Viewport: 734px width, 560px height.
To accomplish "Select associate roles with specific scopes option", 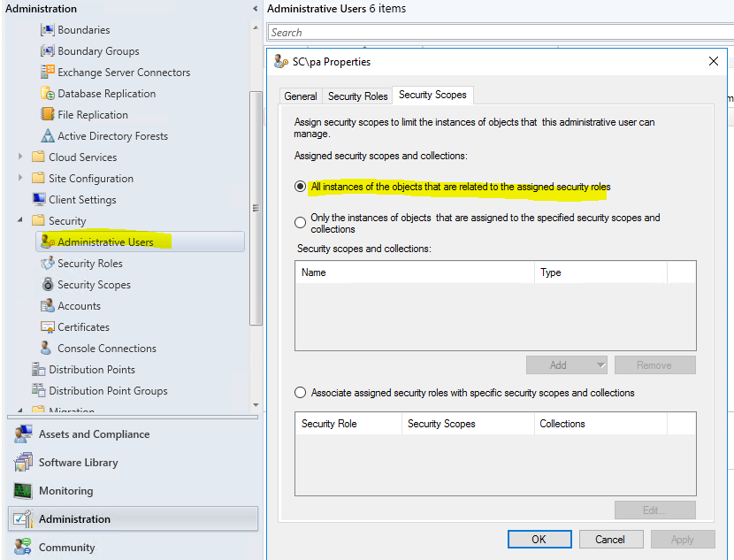I will point(300,393).
